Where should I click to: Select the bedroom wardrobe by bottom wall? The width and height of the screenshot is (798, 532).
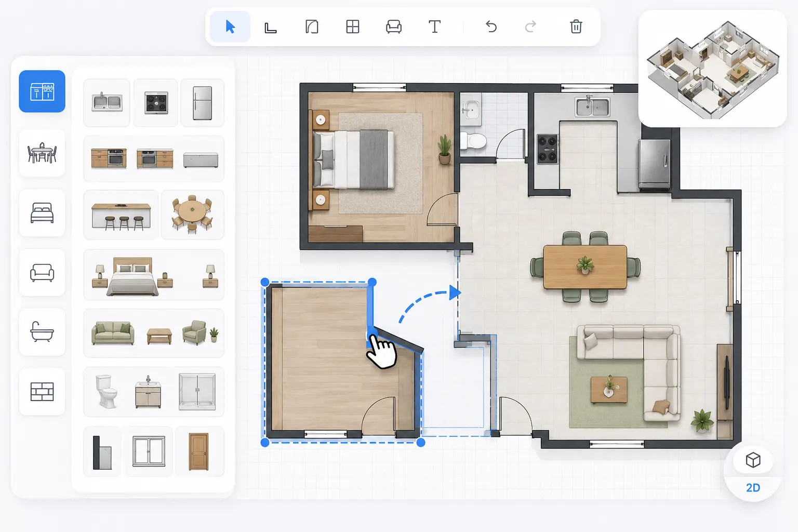coord(336,234)
